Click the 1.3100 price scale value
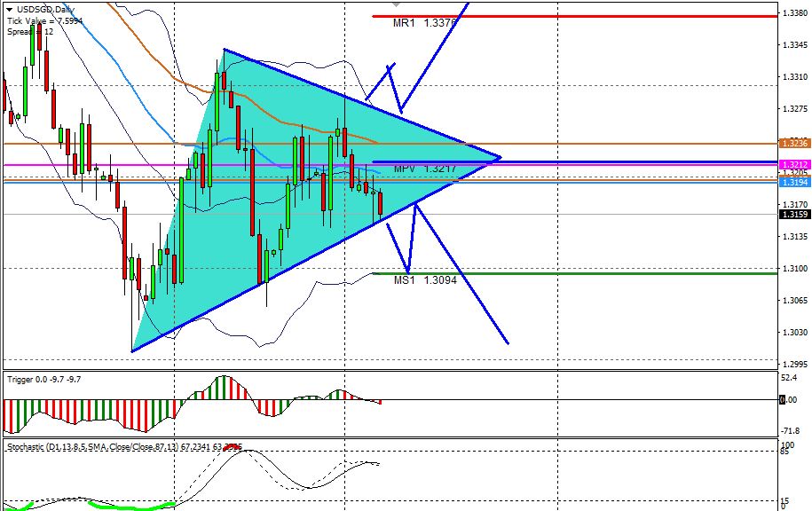 point(796,268)
